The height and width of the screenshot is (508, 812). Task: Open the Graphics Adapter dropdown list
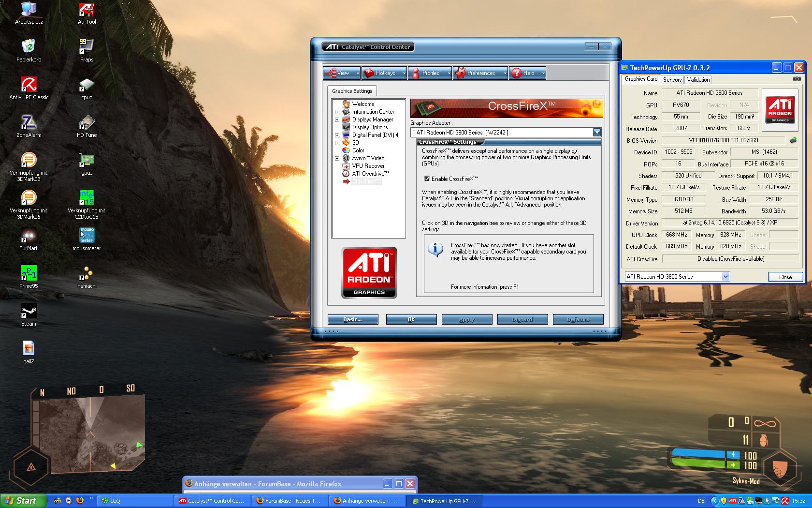[597, 132]
